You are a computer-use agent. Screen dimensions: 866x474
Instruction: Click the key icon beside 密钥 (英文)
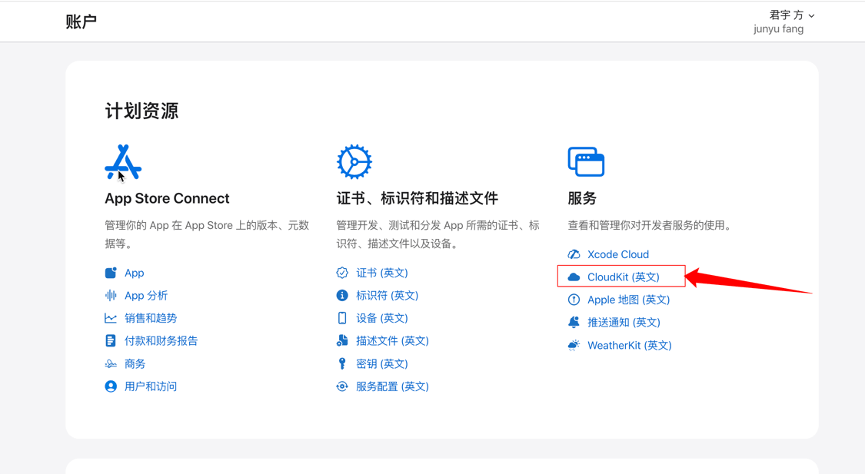tap(342, 364)
